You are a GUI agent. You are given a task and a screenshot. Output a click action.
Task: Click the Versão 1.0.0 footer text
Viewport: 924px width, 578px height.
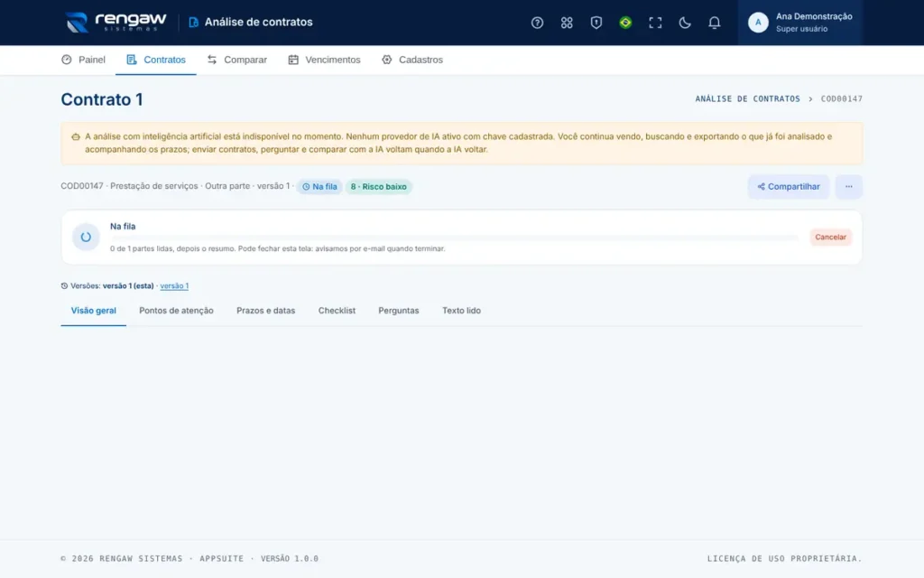290,558
